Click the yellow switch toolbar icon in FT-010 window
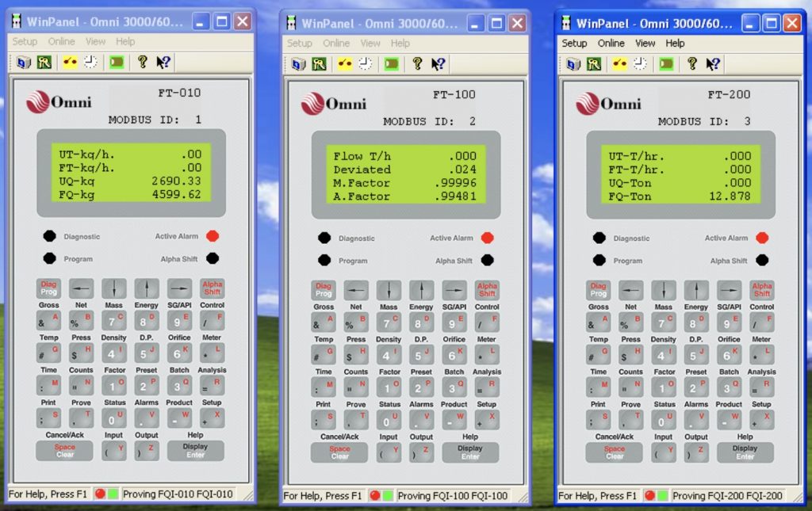The image size is (812, 511). tap(70, 63)
